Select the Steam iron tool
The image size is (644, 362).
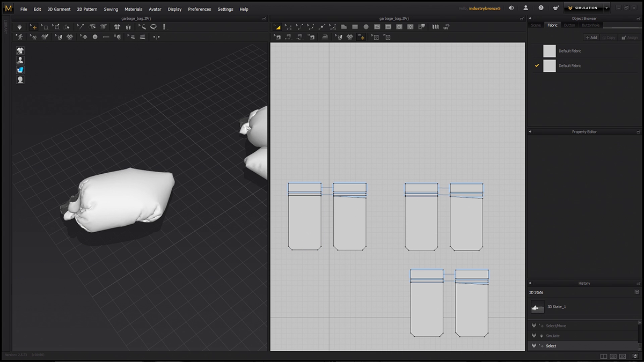(x=325, y=37)
